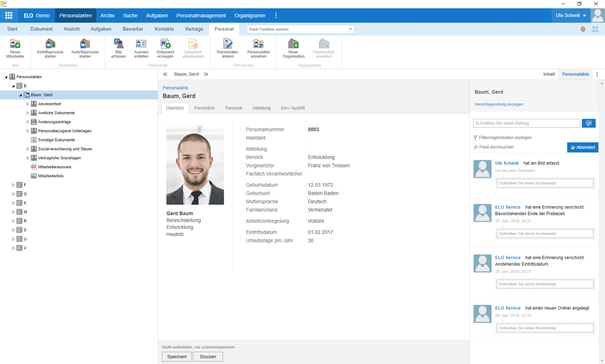The width and height of the screenshot is (605, 364).
Task: Switch to the Persönlich form tab
Action: pyautogui.click(x=205, y=108)
